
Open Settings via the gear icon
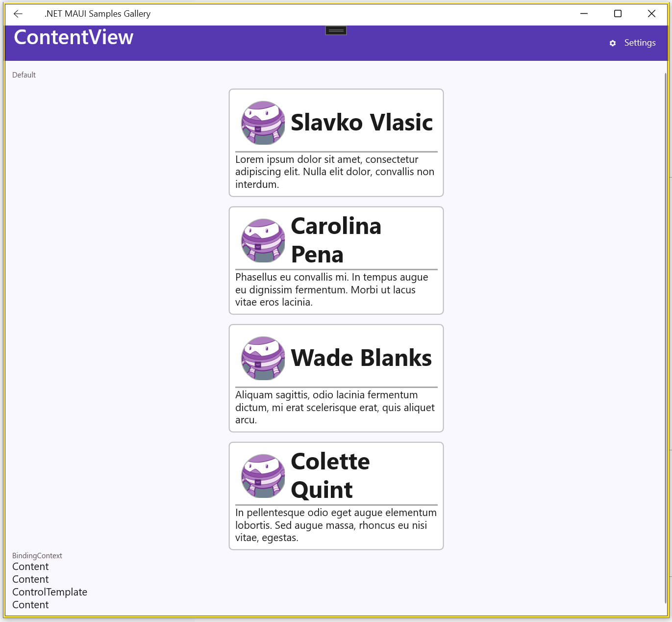(x=612, y=43)
